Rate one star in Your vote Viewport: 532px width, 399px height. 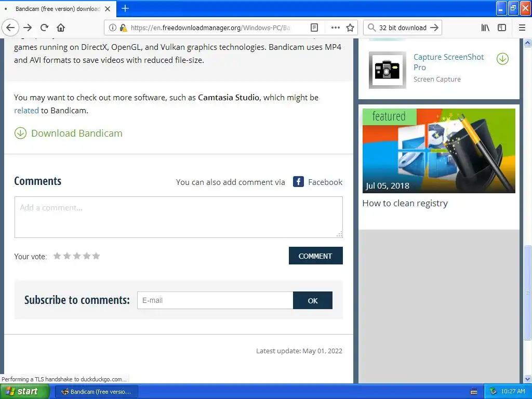pos(57,256)
